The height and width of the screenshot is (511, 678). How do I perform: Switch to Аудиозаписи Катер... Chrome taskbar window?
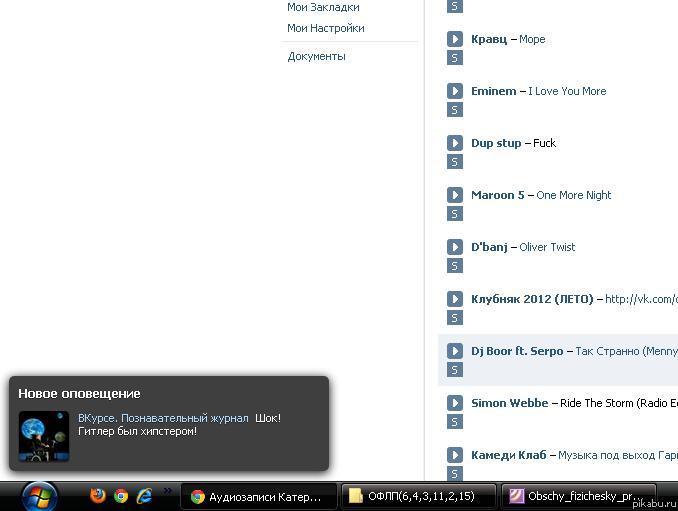pyautogui.click(x=258, y=497)
